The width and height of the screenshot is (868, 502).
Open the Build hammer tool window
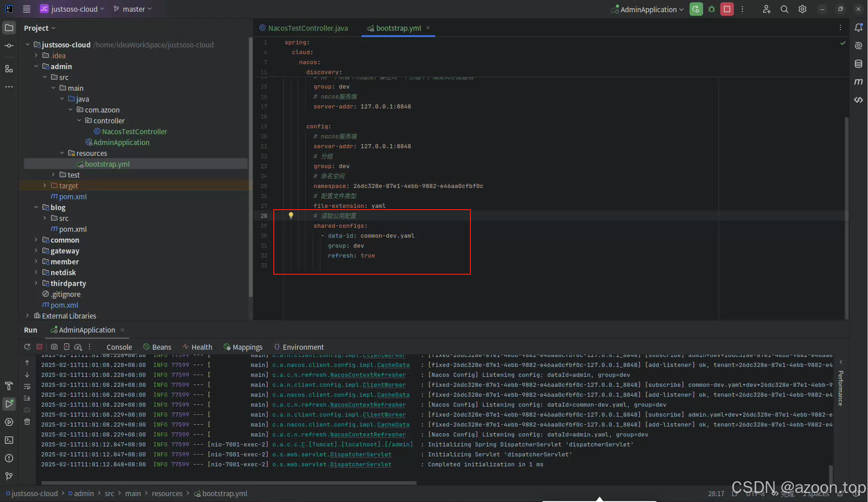click(x=9, y=386)
